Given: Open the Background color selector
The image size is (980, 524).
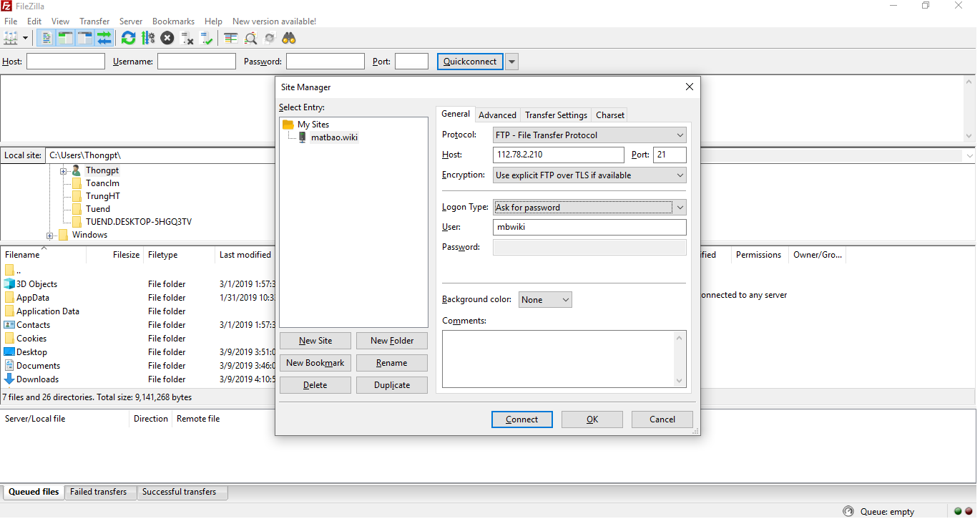Looking at the screenshot, I should (x=544, y=300).
